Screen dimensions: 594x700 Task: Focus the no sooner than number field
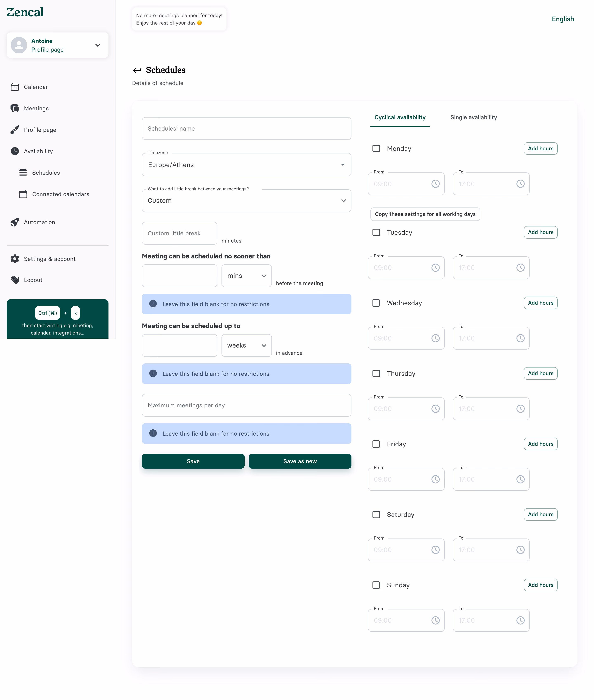click(x=179, y=276)
